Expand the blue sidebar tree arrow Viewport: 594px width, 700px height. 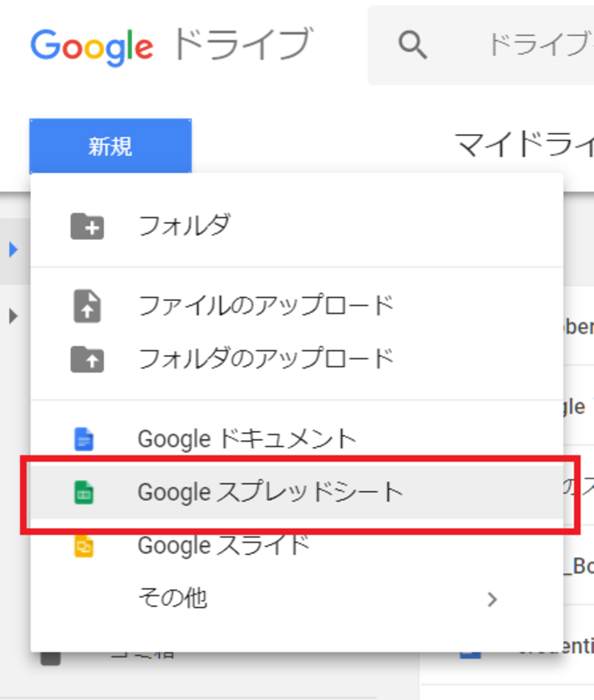point(13,249)
